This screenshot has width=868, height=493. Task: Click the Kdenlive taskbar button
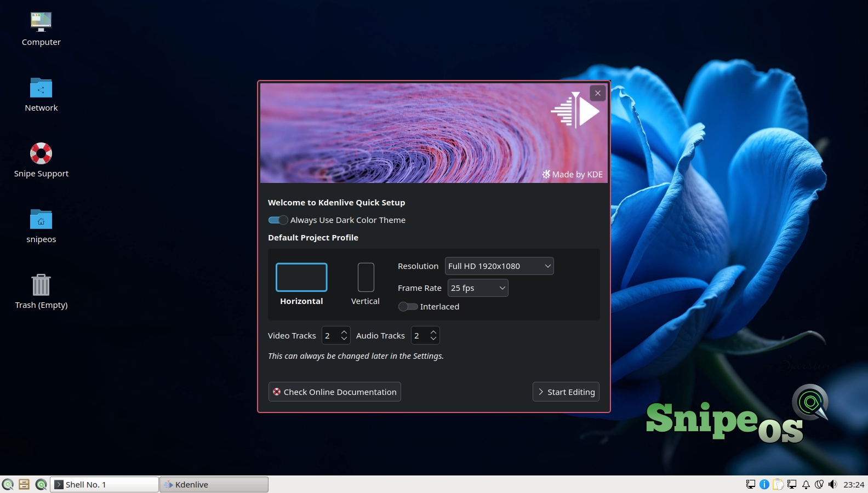[214, 484]
